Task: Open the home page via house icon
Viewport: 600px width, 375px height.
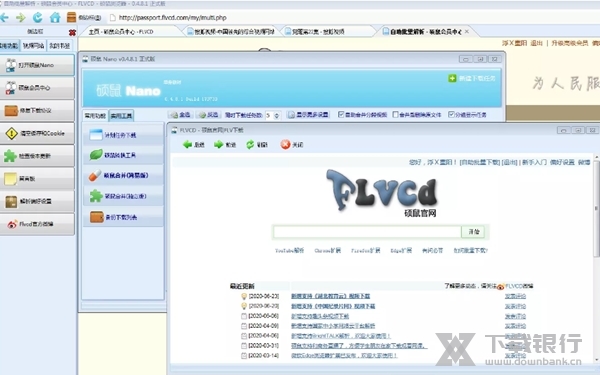Action: 55,17
